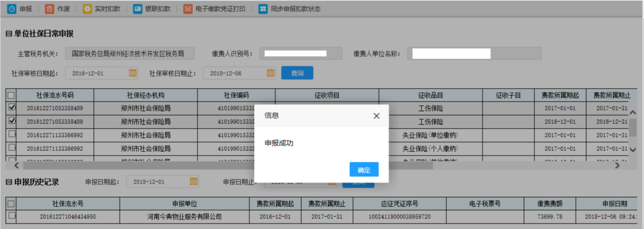Open calendar for 申报日期起 field
Screen dimensions: 644x229
point(194,181)
